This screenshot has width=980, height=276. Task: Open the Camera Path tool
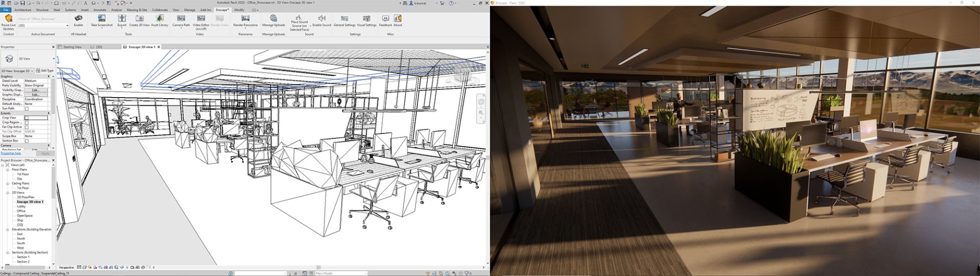(181, 18)
